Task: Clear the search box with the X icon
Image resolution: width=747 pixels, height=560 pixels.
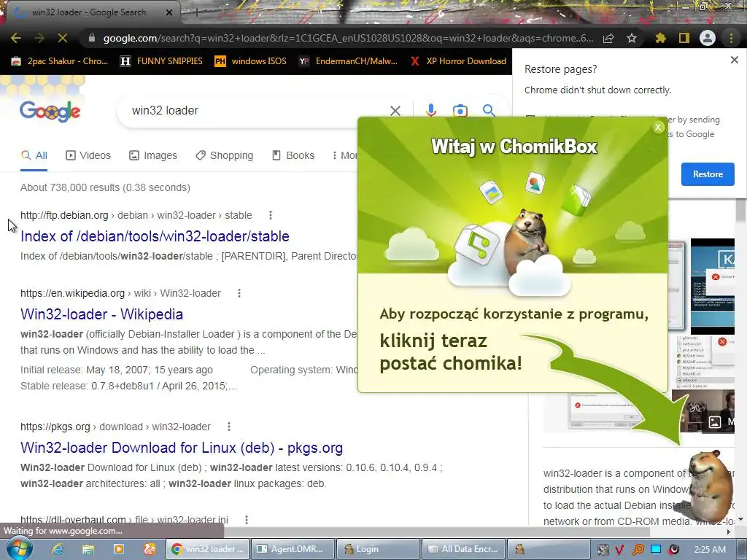Action: pos(395,111)
